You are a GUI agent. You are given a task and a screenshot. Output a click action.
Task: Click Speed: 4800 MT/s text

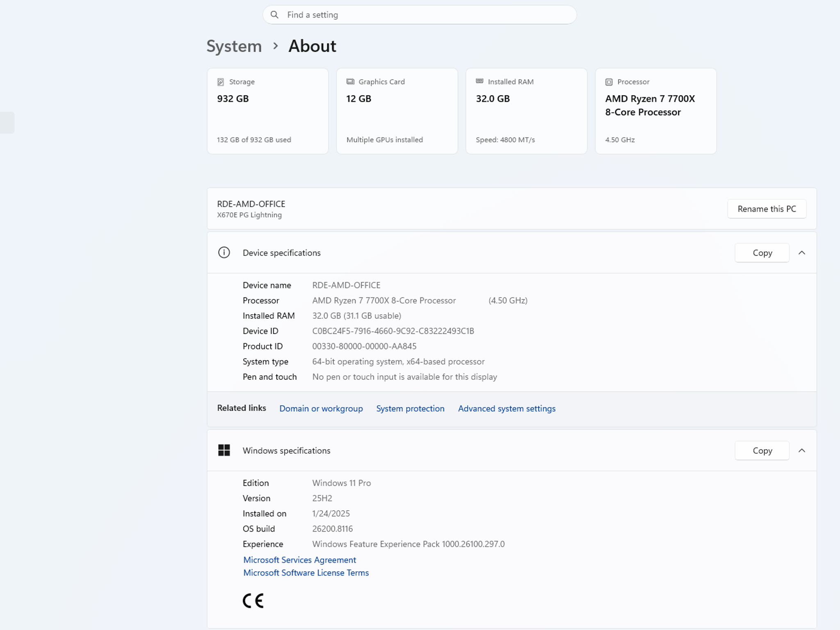pyautogui.click(x=505, y=139)
